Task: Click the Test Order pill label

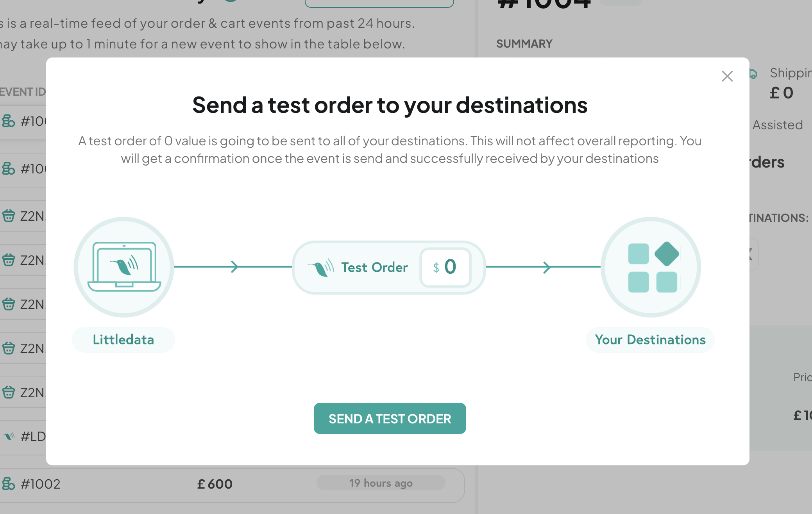Action: coord(374,267)
